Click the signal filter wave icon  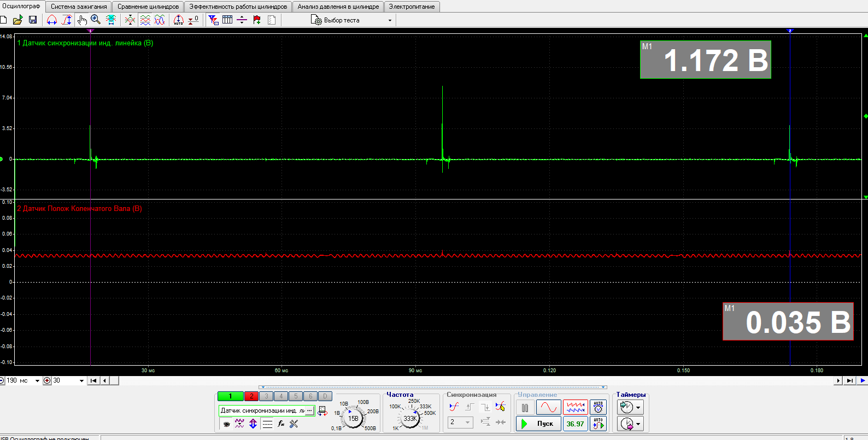[239, 424]
